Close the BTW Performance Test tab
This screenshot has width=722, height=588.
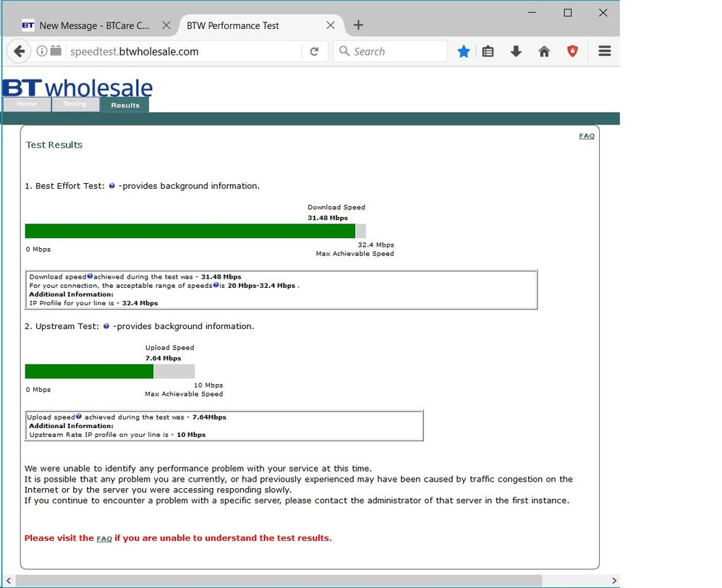coord(330,25)
